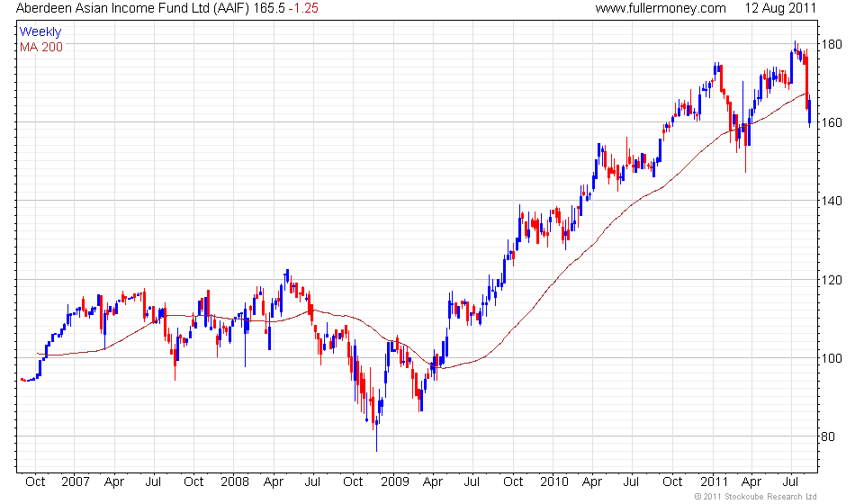Click the copyright '© 2011 Stockcube Research Ltd' text

tap(755, 496)
